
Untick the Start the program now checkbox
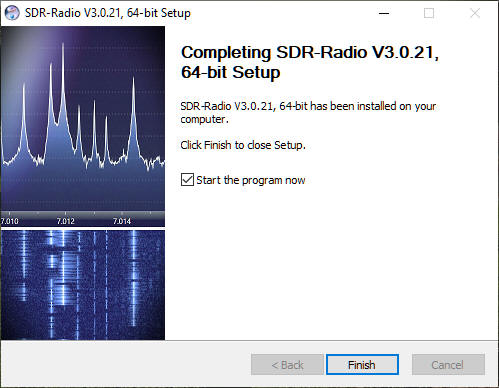point(187,180)
